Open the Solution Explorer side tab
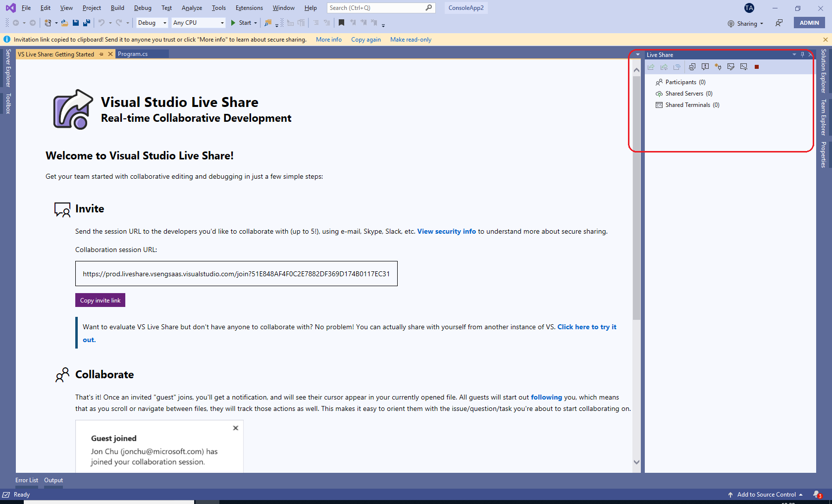Viewport: 832px width, 504px height. click(x=823, y=71)
